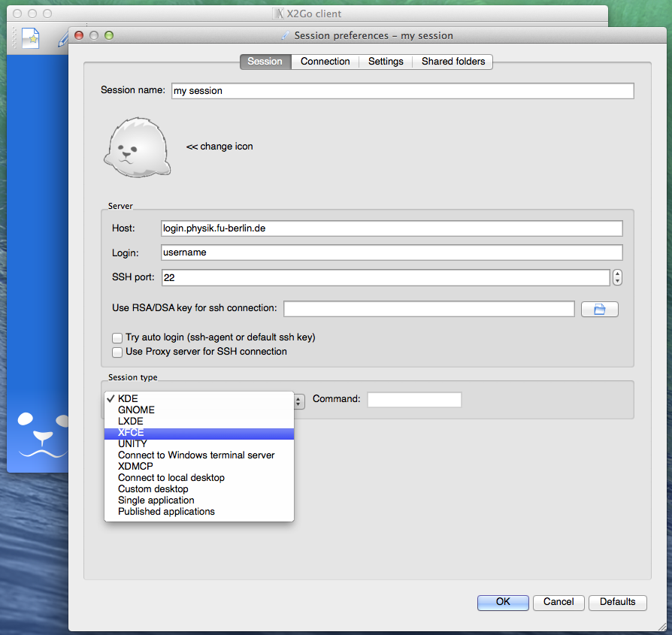Switch to the Connection tab
This screenshot has height=635, width=672.
pyautogui.click(x=325, y=62)
